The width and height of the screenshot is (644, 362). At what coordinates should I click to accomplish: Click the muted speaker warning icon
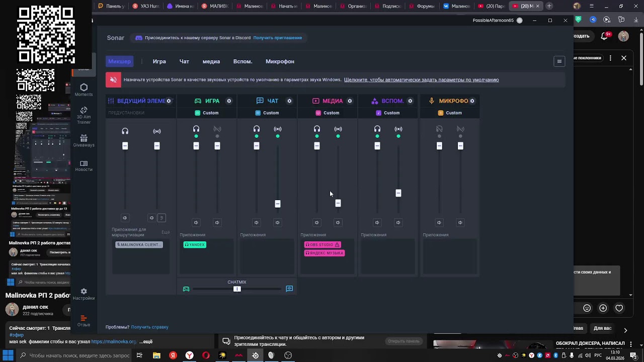tap(113, 80)
